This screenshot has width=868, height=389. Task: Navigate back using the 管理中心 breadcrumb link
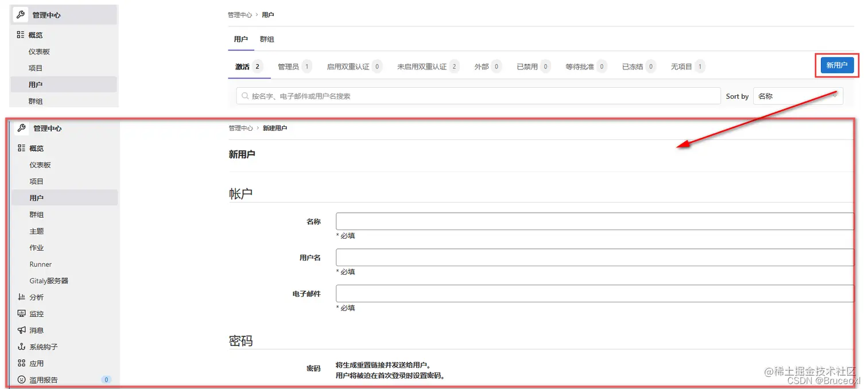pos(239,14)
